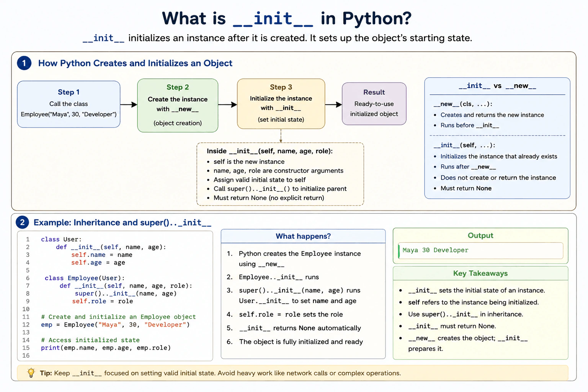
Task: Click code line 4 "self.age = age"
Action: pos(98,263)
